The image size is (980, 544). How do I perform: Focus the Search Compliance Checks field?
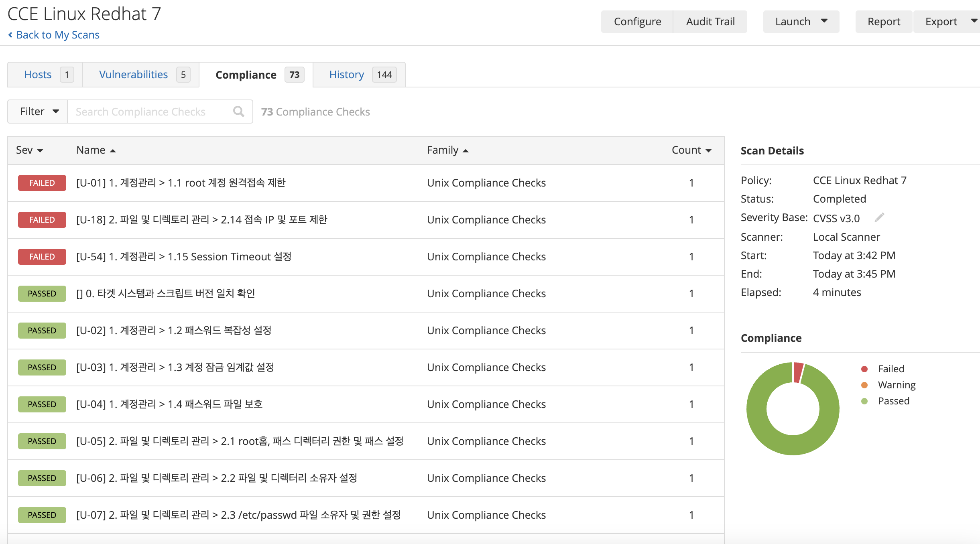pos(160,112)
